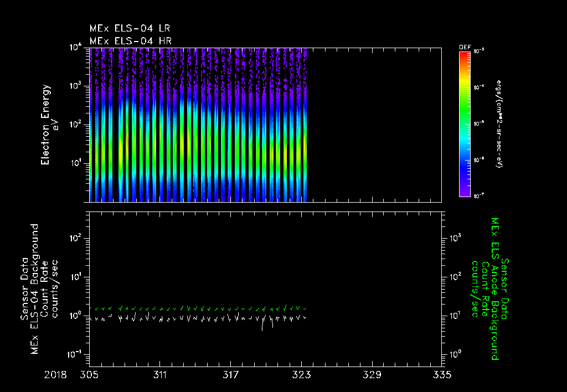The image size is (567, 392).
Task: Click the x-axis tick label 335
Action: pyautogui.click(x=442, y=375)
